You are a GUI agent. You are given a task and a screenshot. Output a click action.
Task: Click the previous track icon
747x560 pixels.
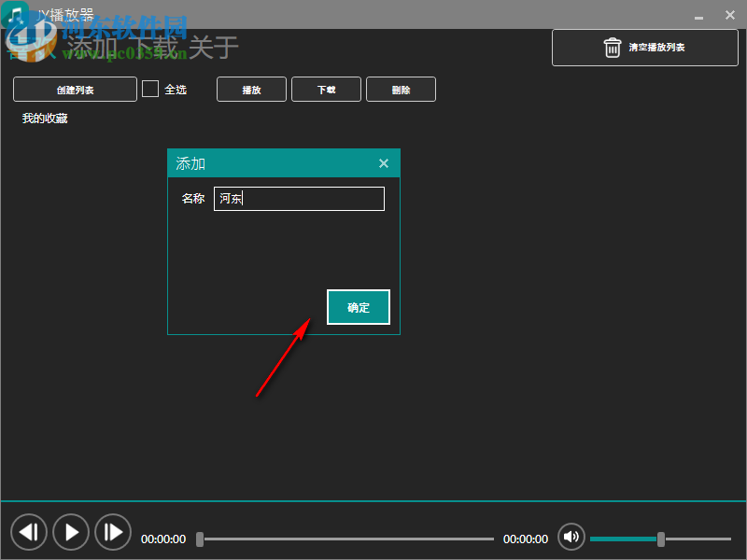coord(29,532)
